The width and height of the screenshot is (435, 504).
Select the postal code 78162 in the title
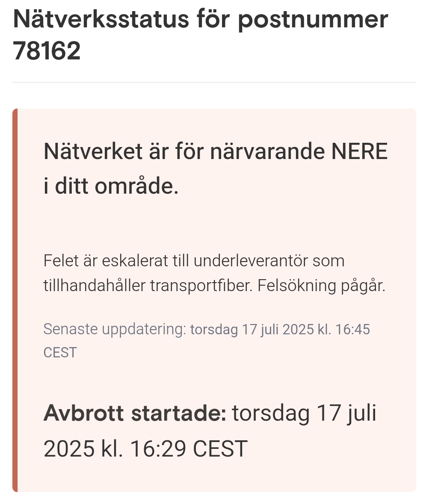[x=47, y=51]
